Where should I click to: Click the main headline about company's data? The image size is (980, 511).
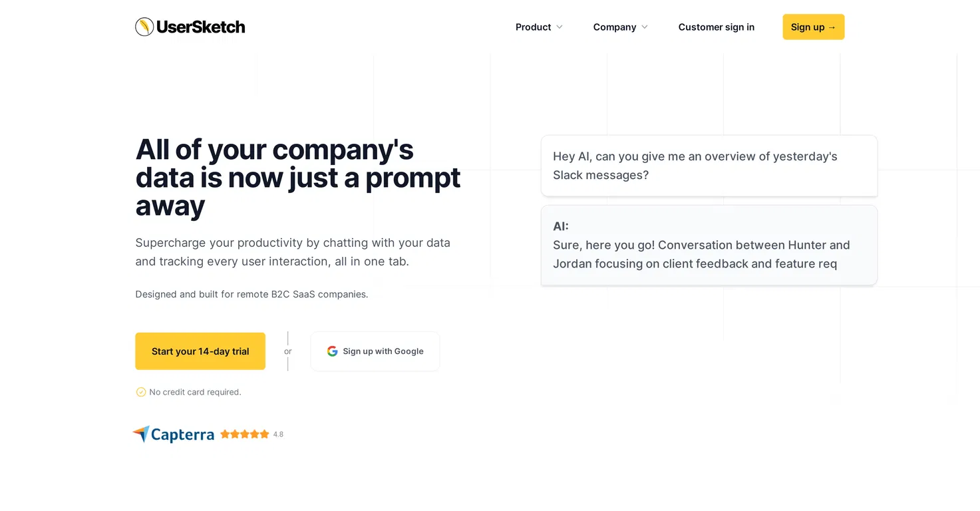point(298,177)
